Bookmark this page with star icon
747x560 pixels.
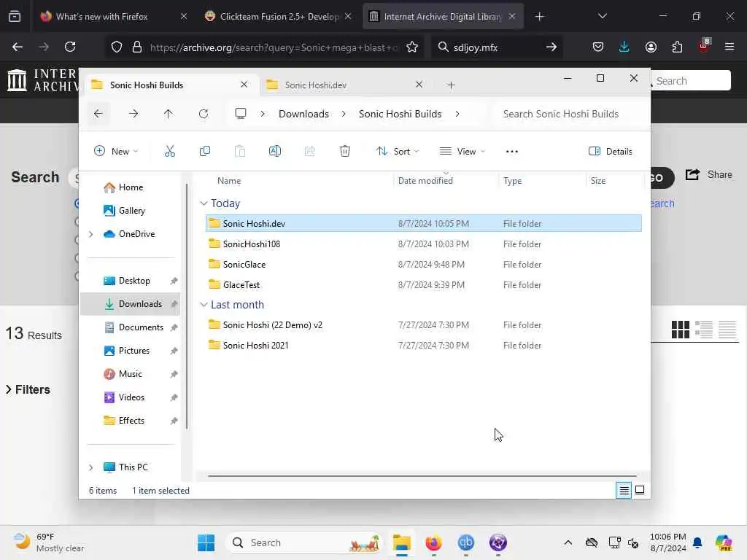pos(412,47)
